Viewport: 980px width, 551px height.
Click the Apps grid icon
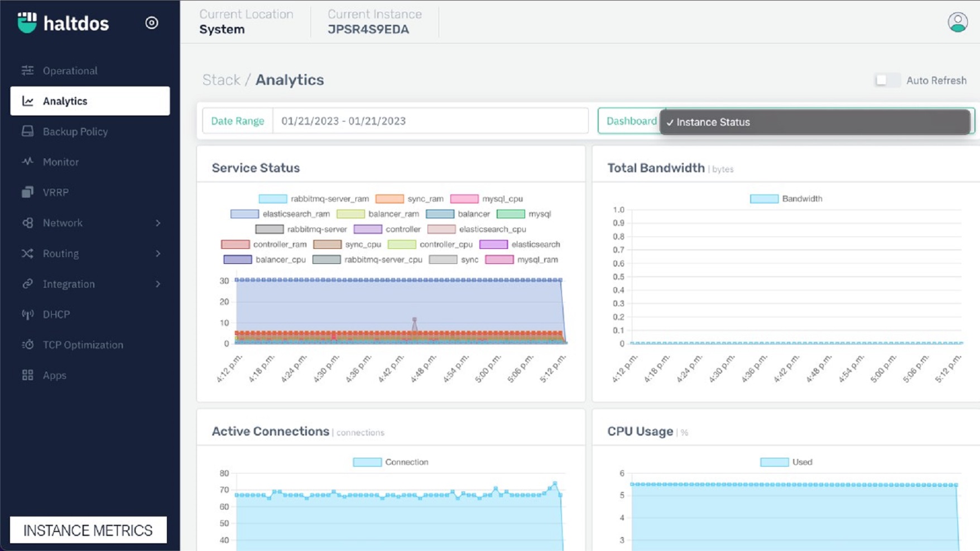(27, 375)
